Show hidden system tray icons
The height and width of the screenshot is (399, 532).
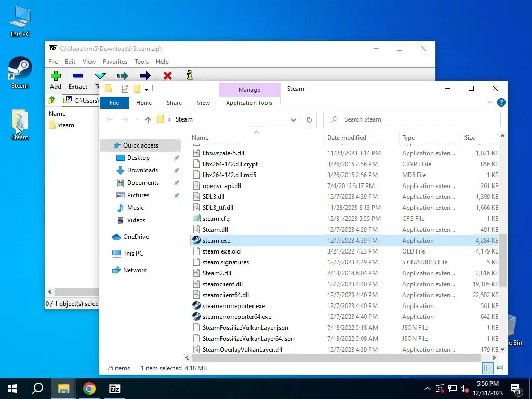pyautogui.click(x=428, y=389)
